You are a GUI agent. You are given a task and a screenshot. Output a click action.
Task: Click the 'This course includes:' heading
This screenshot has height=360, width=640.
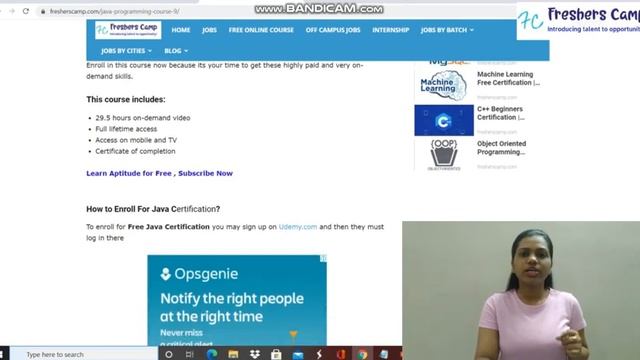(126, 100)
